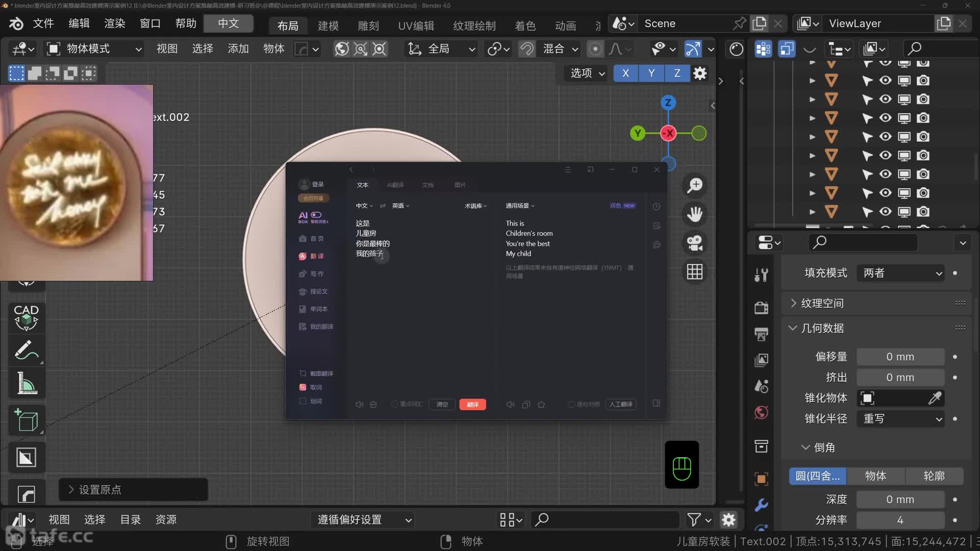The width and height of the screenshot is (980, 551).
Task: Select the Add Cube tool
Action: [x=27, y=420]
